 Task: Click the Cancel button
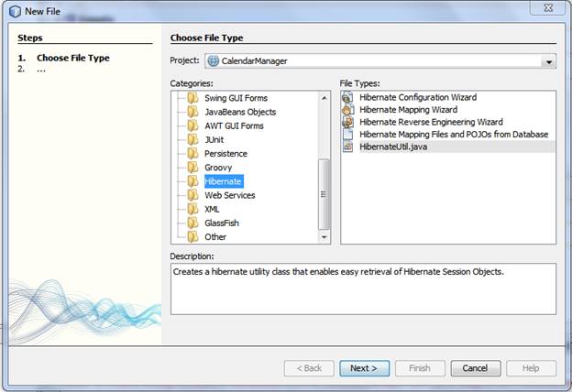click(x=476, y=368)
